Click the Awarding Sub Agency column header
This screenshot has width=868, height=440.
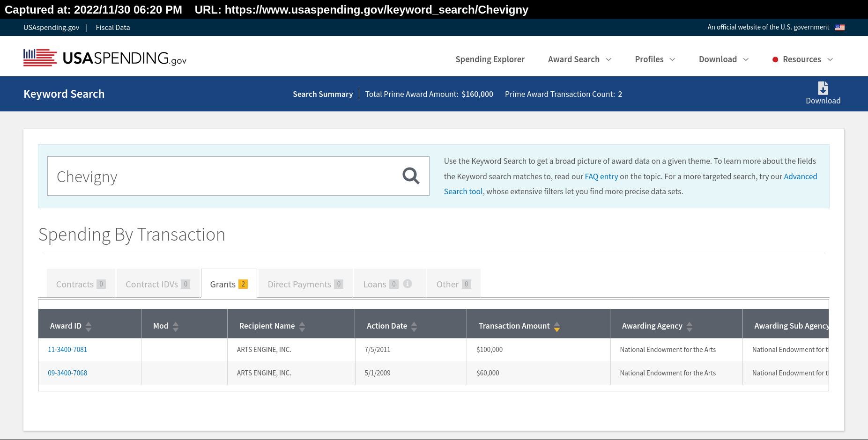[786, 324]
